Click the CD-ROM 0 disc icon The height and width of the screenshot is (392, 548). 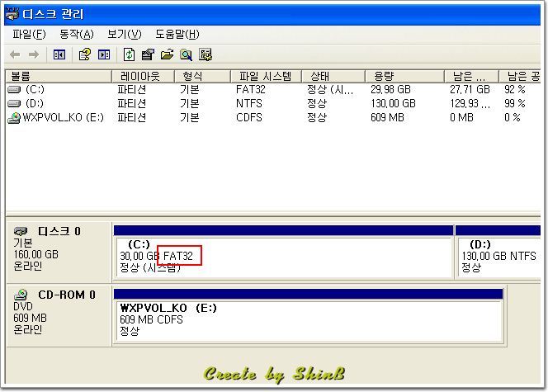[x=21, y=295]
